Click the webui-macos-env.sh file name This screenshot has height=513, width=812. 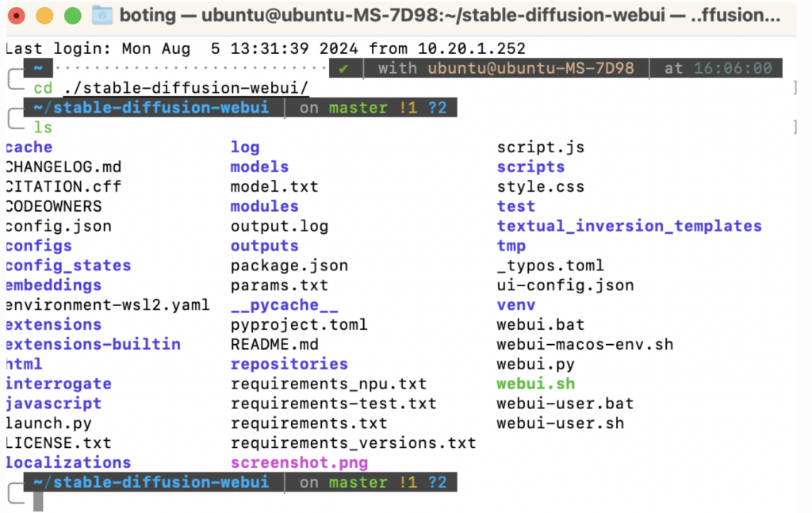pyautogui.click(x=585, y=344)
